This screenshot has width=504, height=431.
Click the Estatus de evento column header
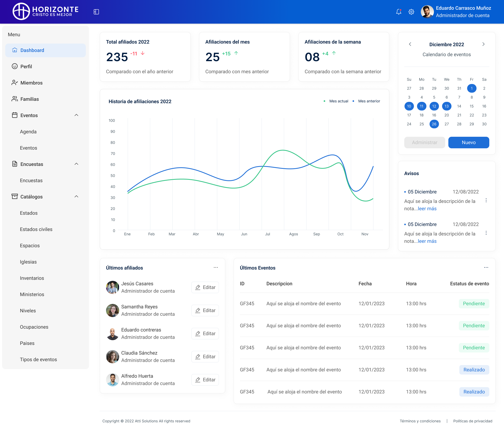tap(469, 284)
